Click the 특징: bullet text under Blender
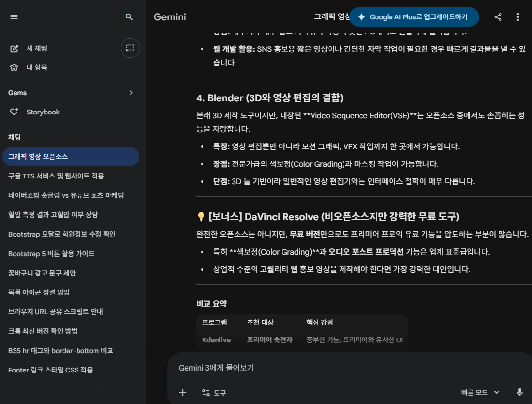 336,146
